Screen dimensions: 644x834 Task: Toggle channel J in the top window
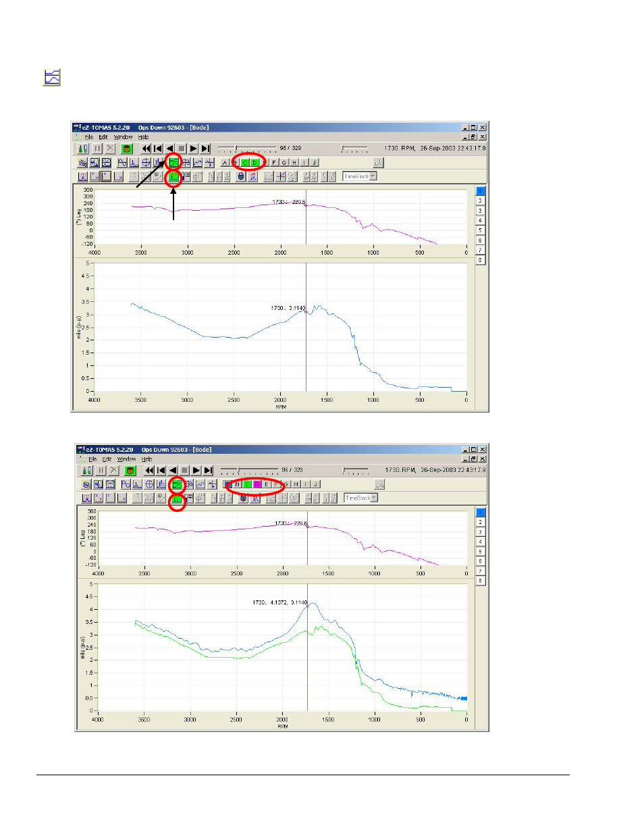[x=314, y=162]
